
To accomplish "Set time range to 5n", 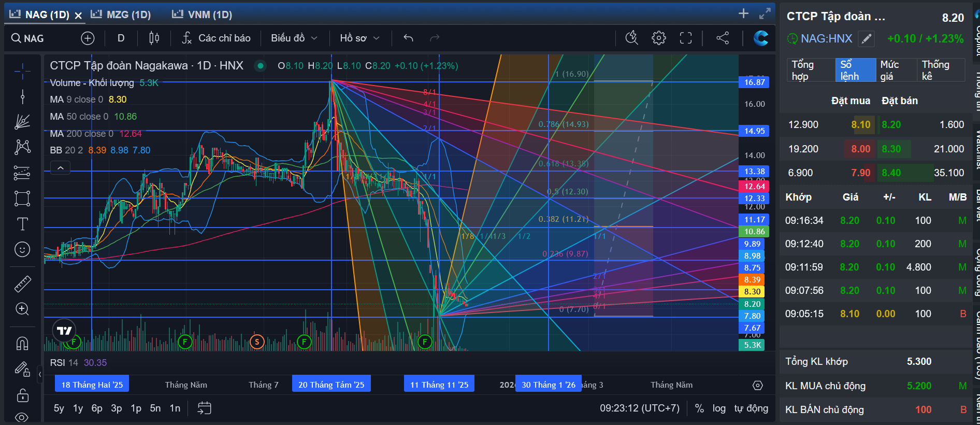I will [x=155, y=408].
